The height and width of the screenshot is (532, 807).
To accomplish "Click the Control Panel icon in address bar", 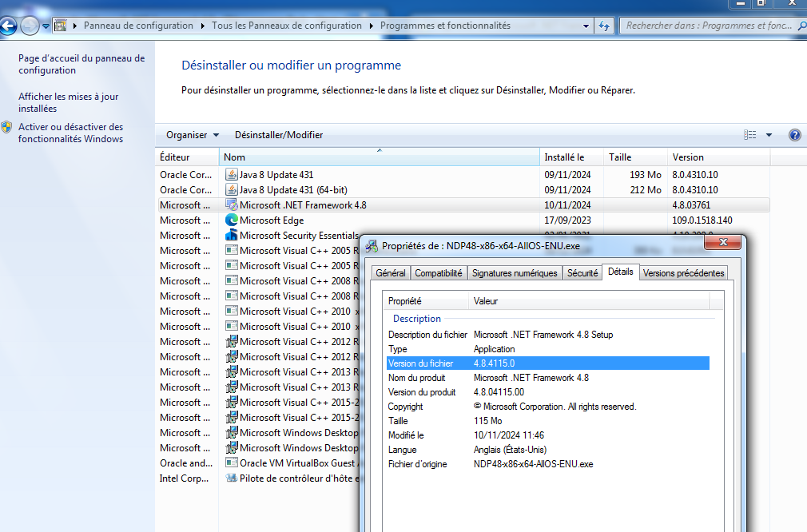I will [x=61, y=26].
